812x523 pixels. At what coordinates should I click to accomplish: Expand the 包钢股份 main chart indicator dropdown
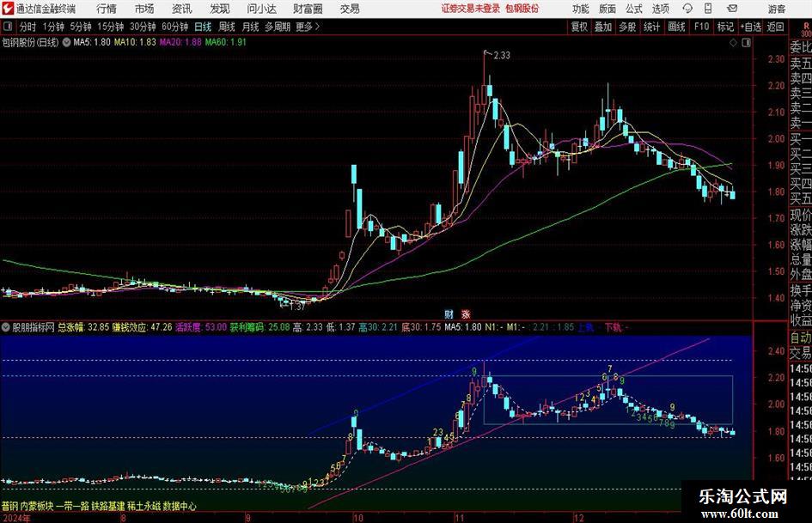pos(66,42)
